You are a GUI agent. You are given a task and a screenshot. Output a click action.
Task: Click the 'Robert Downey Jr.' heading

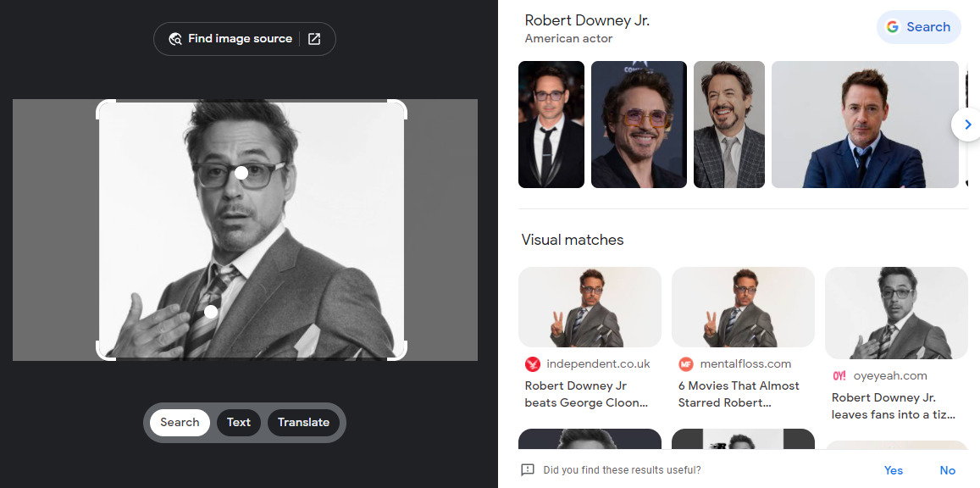[x=587, y=20]
